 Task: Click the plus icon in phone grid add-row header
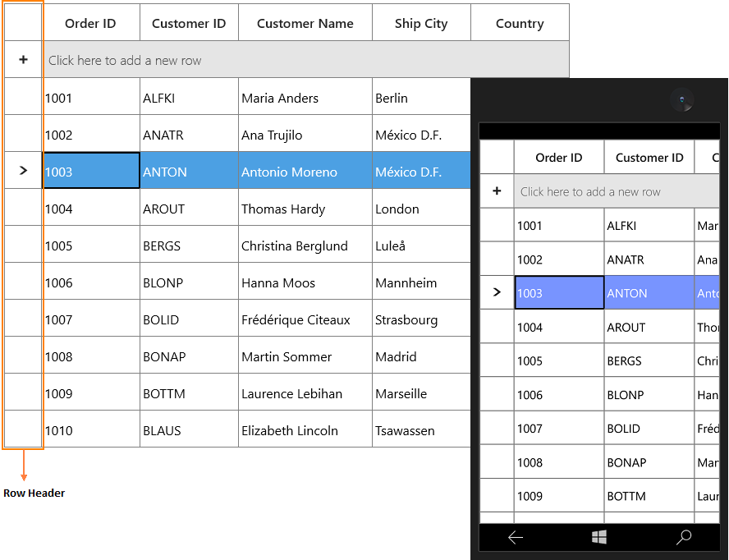[x=497, y=190]
